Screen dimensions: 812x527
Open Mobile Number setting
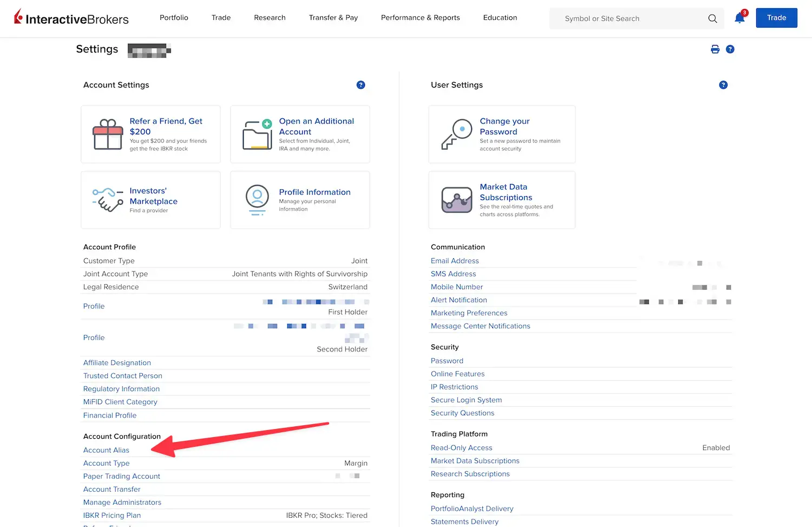click(x=457, y=287)
